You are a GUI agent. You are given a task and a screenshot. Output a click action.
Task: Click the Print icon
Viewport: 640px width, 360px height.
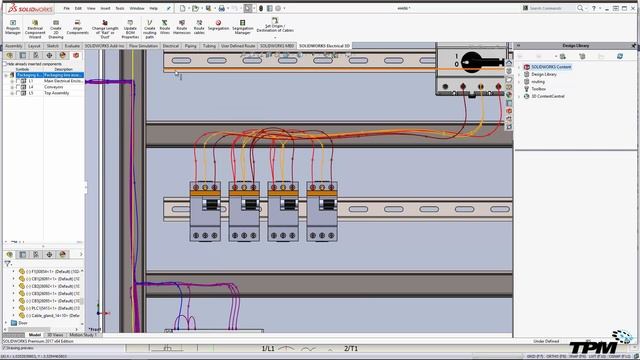pyautogui.click(x=222, y=8)
